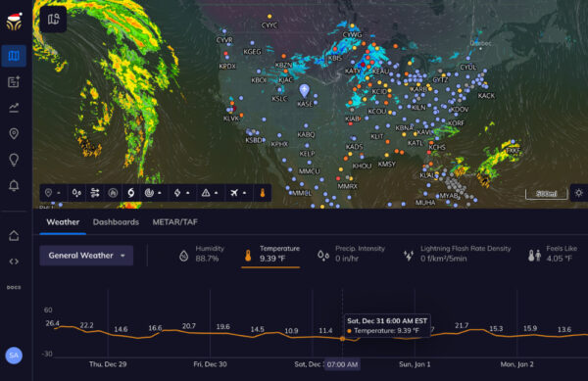Toggle the temperature thermometer map layer
588x381 pixels.
263,193
